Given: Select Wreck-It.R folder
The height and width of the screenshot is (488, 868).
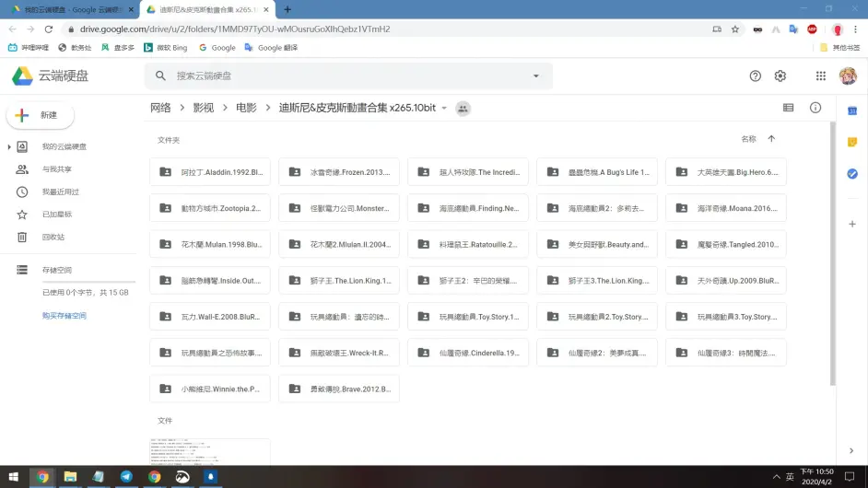Looking at the screenshot, I should pos(339,353).
